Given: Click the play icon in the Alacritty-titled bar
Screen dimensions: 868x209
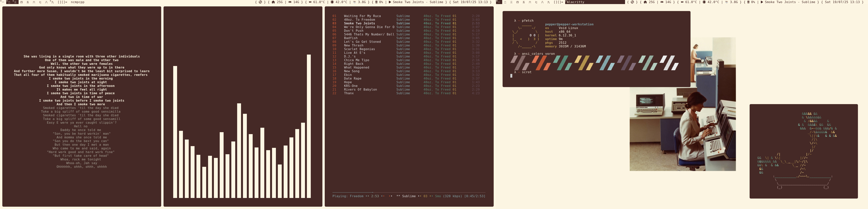Looking at the screenshot, I should pos(762,2).
